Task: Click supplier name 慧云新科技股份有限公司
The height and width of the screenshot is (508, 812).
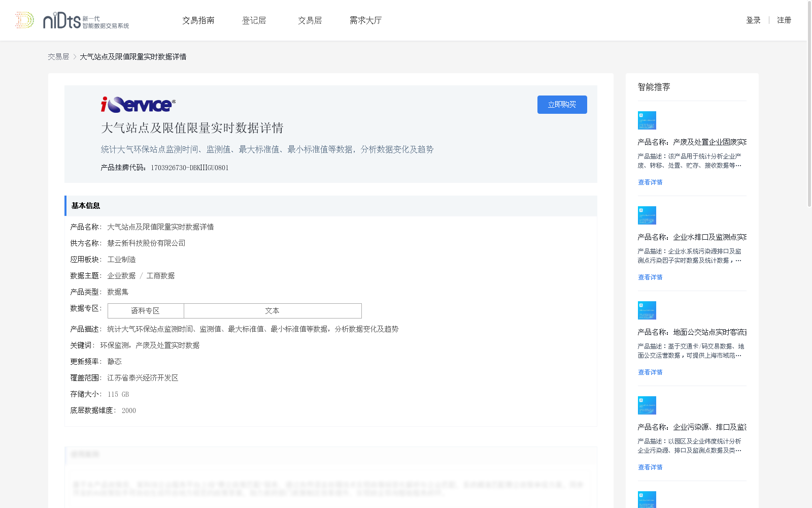Action: (x=146, y=243)
